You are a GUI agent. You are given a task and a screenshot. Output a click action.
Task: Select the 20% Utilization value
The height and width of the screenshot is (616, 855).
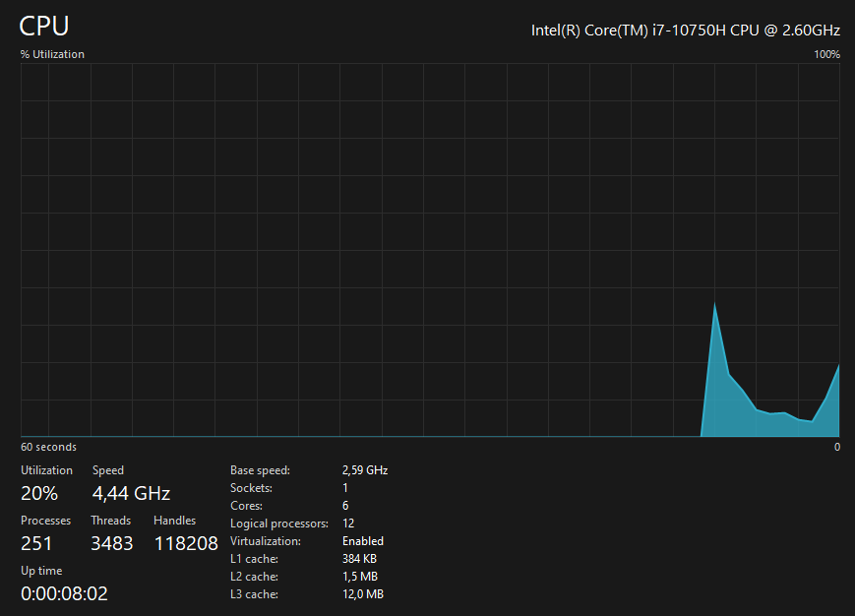pyautogui.click(x=39, y=493)
